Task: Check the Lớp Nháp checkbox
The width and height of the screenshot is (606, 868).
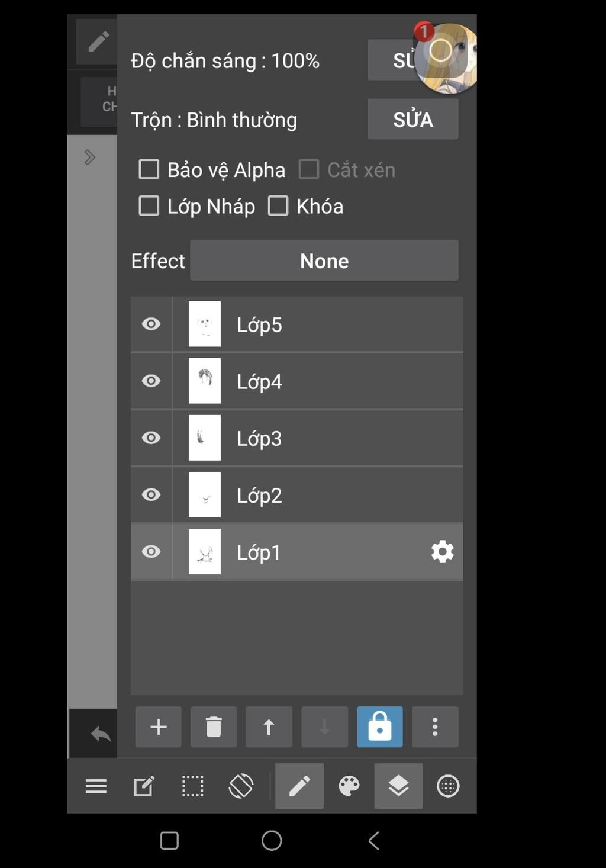Action: tap(149, 206)
